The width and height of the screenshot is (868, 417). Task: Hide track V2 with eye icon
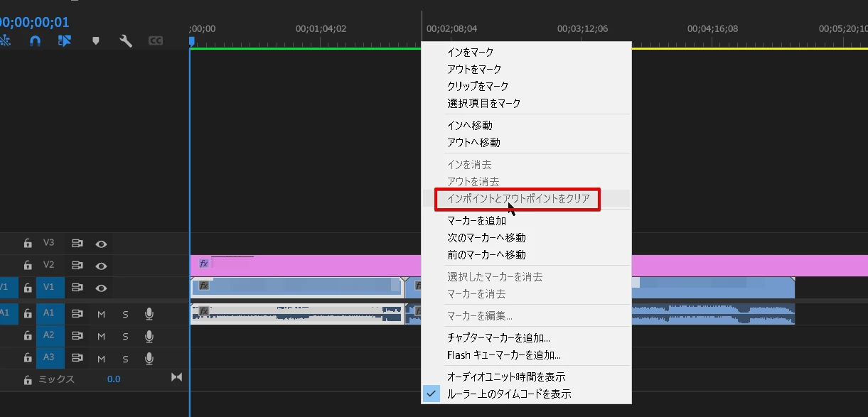point(102,266)
